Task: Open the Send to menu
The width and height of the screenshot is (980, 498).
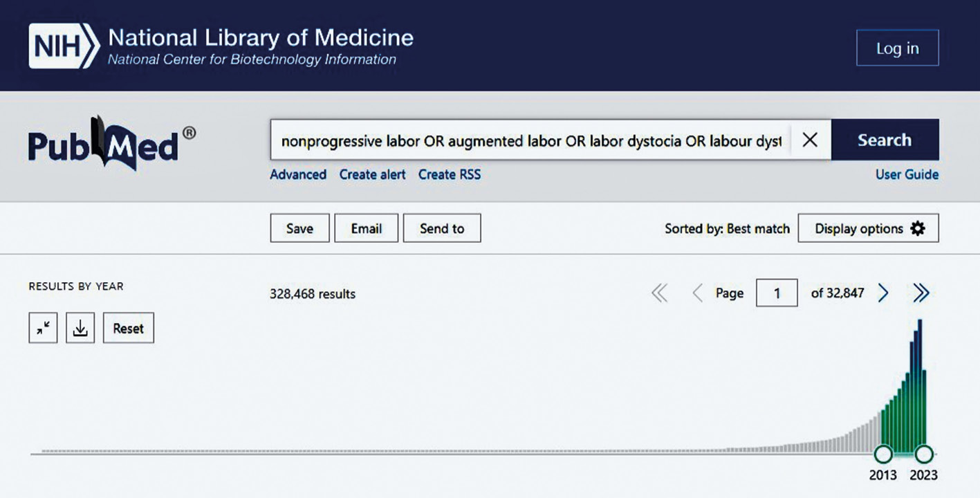Action: [x=441, y=229]
